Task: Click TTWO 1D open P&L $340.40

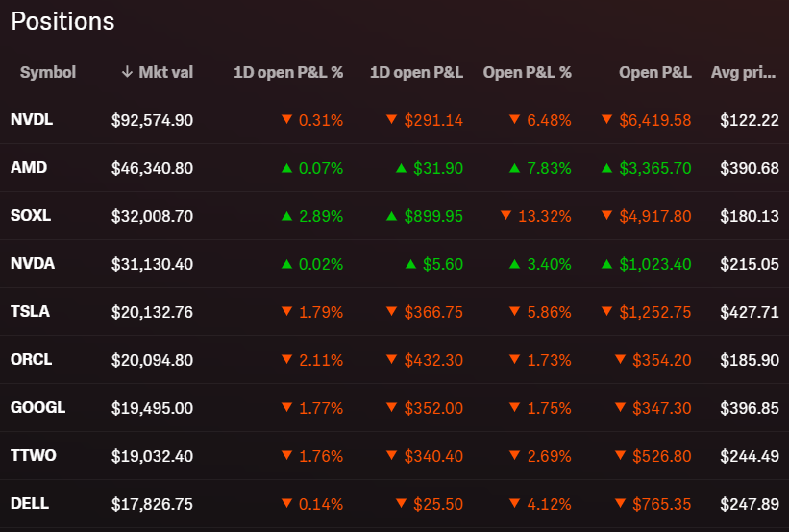Action: [x=433, y=456]
